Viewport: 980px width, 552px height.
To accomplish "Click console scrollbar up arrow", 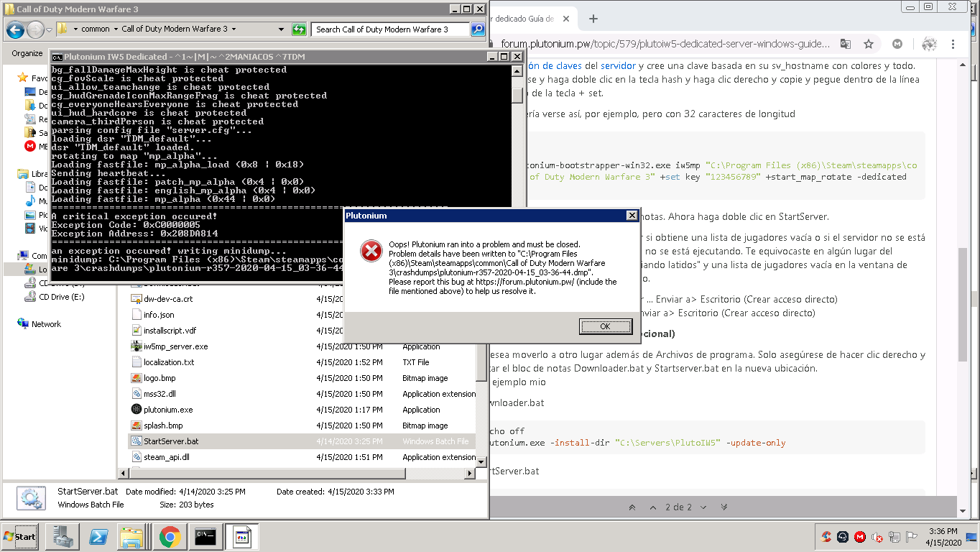I will coord(517,71).
